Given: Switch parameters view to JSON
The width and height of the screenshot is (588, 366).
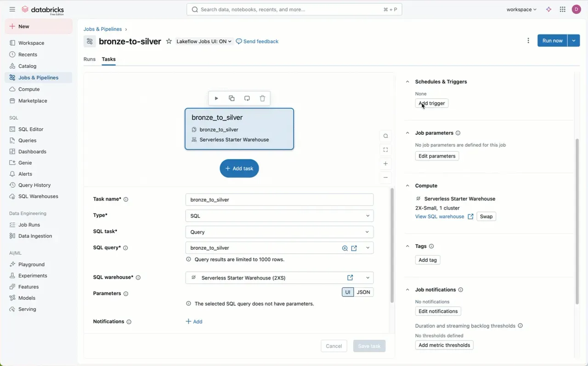Looking at the screenshot, I should click(x=363, y=292).
